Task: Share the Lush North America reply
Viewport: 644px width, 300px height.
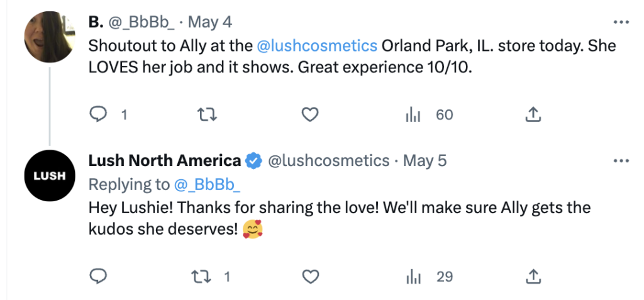Action: coord(533,276)
